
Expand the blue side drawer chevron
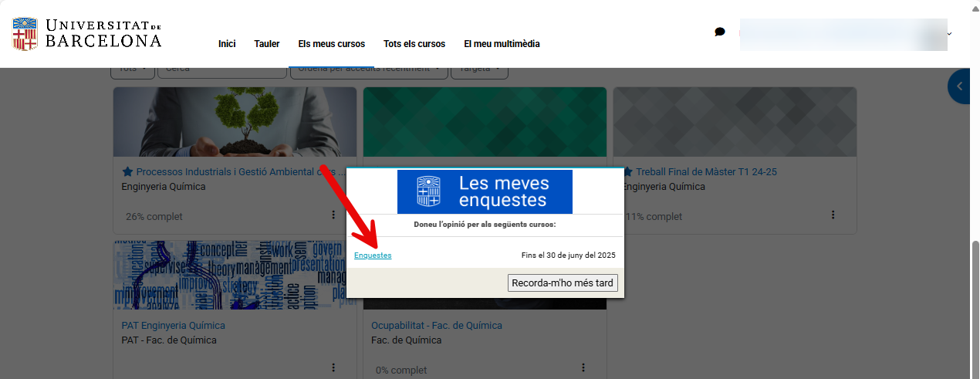[961, 86]
